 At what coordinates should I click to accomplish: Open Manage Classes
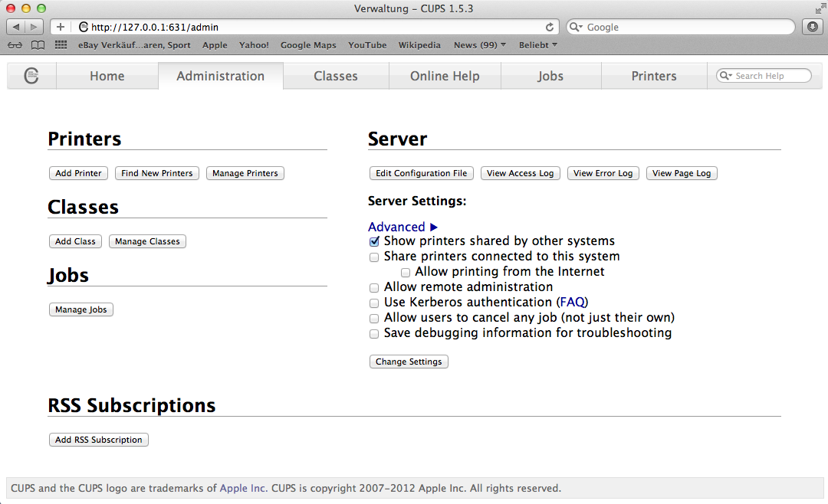click(147, 241)
